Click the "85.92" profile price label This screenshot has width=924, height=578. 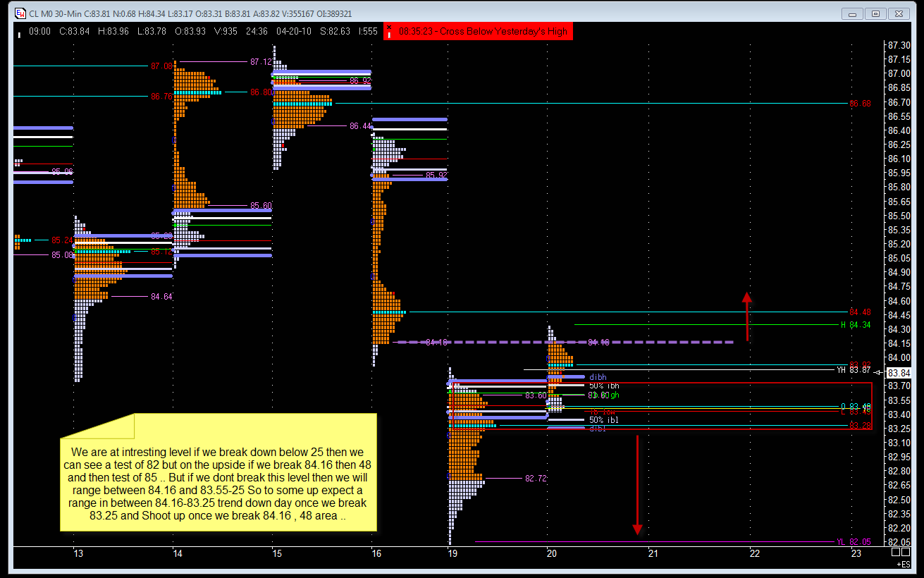[436, 175]
